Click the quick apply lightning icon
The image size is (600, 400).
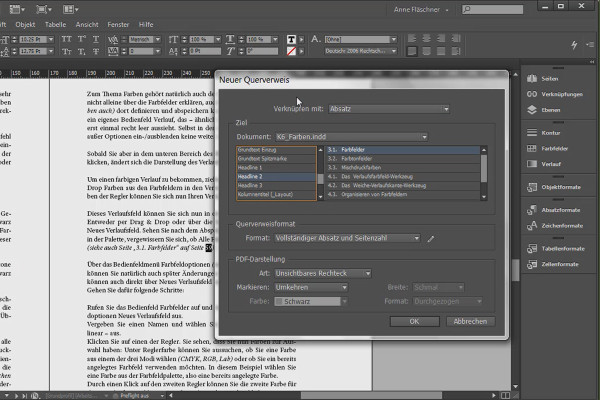(574, 45)
